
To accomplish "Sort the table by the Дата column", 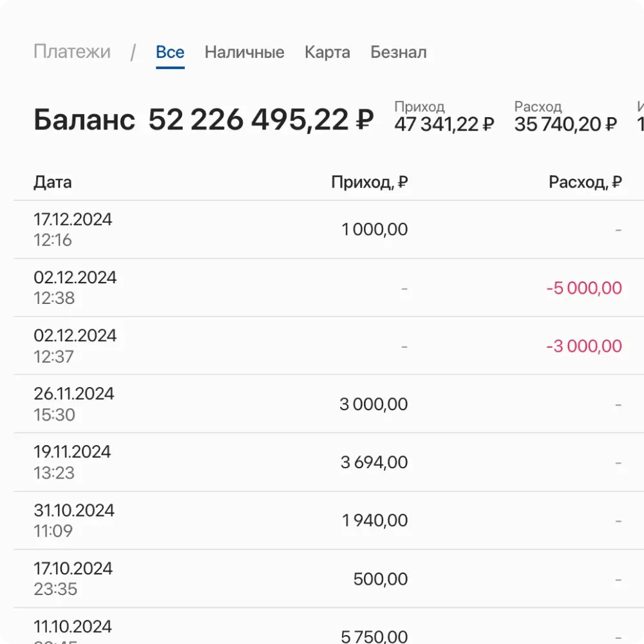I will (x=52, y=182).
